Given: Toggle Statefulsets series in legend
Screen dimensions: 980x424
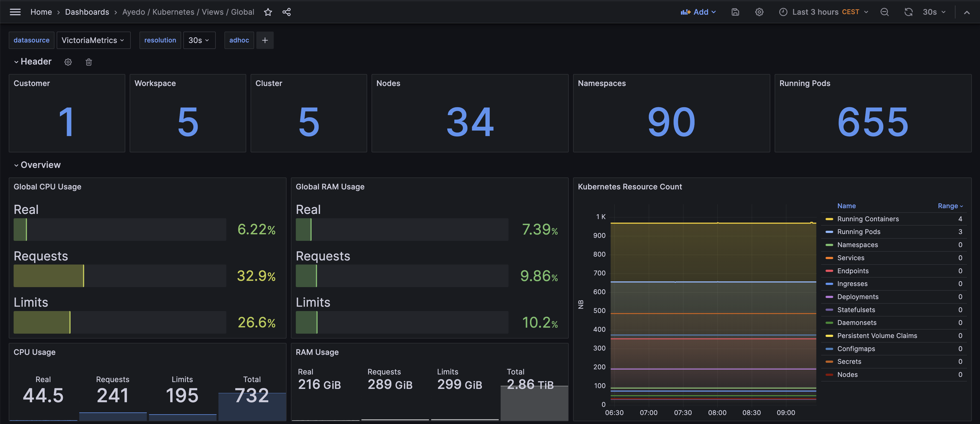Looking at the screenshot, I should point(856,310).
